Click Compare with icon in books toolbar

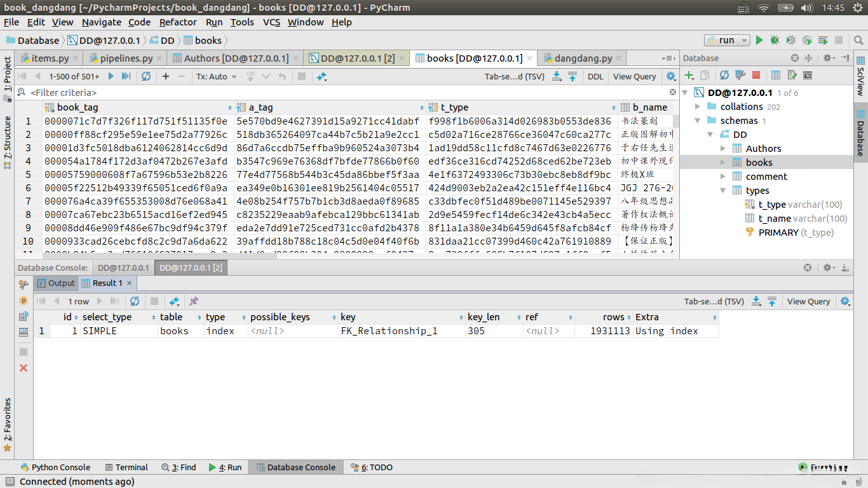pos(322,76)
